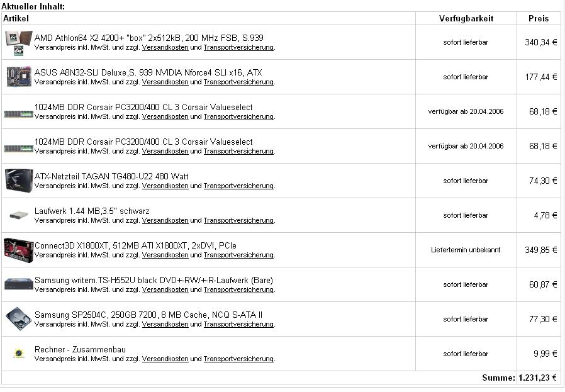The height and width of the screenshot is (392, 565).
Task: Open the ASUS A8N32-SLI motherboard image
Action: (x=19, y=76)
